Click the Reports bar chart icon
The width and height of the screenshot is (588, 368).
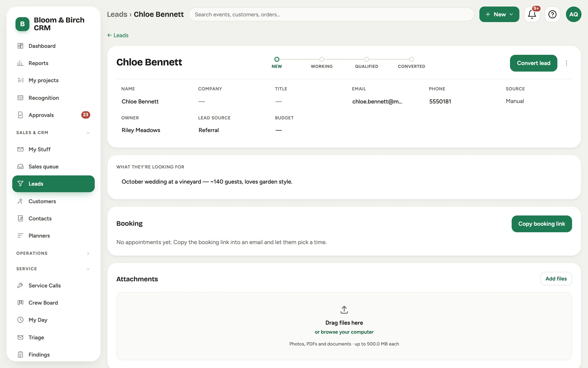click(20, 63)
